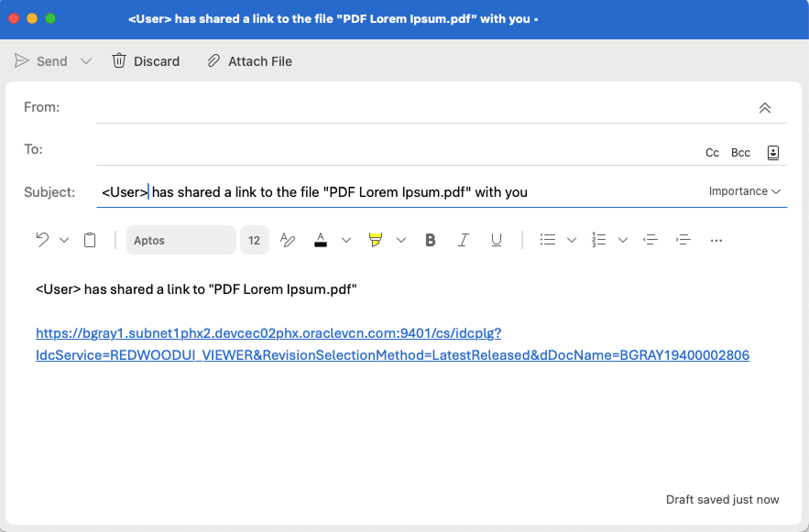Open the font color swatch

(x=321, y=239)
